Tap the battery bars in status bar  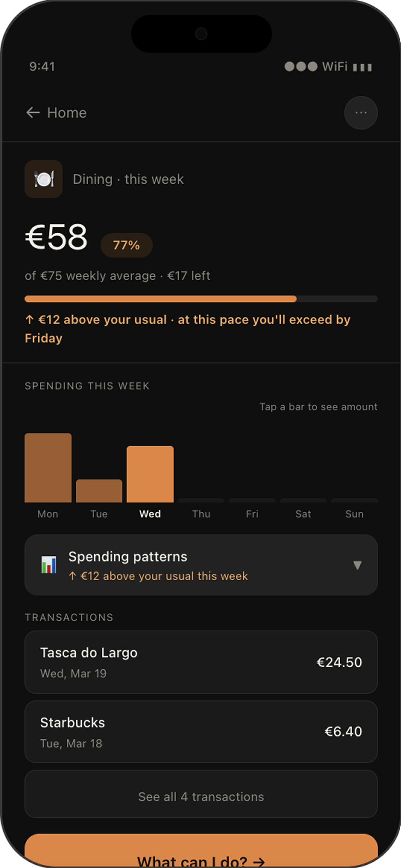362,67
